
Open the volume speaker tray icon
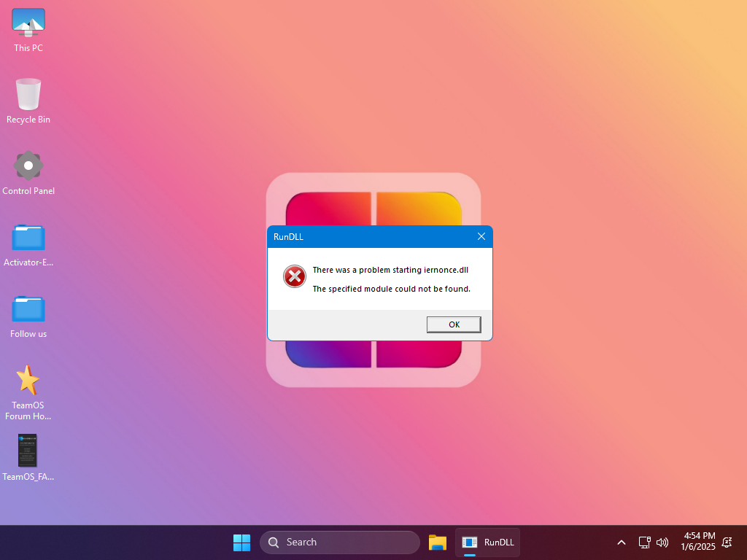coord(662,542)
